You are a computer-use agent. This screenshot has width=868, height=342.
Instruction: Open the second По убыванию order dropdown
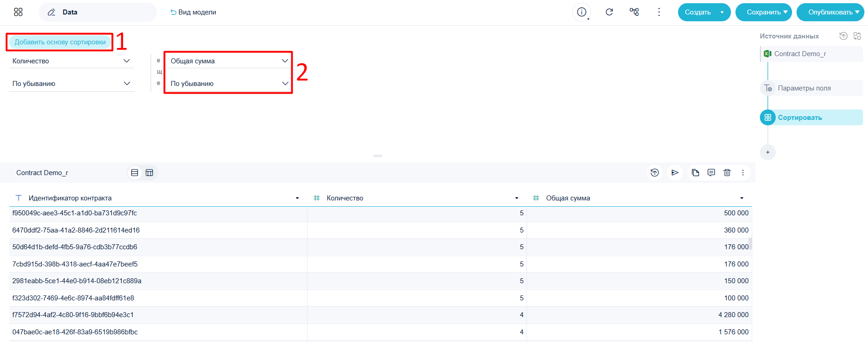pyautogui.click(x=229, y=84)
